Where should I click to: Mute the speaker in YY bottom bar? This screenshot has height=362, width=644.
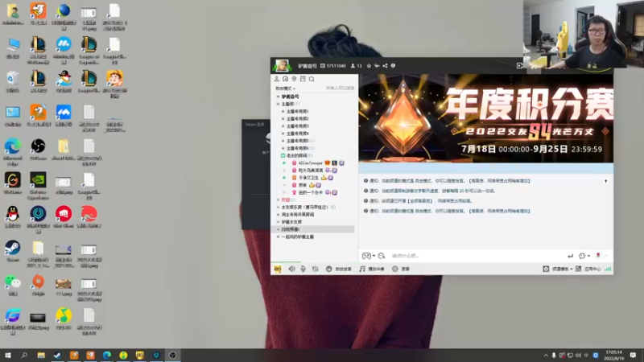[x=291, y=269]
